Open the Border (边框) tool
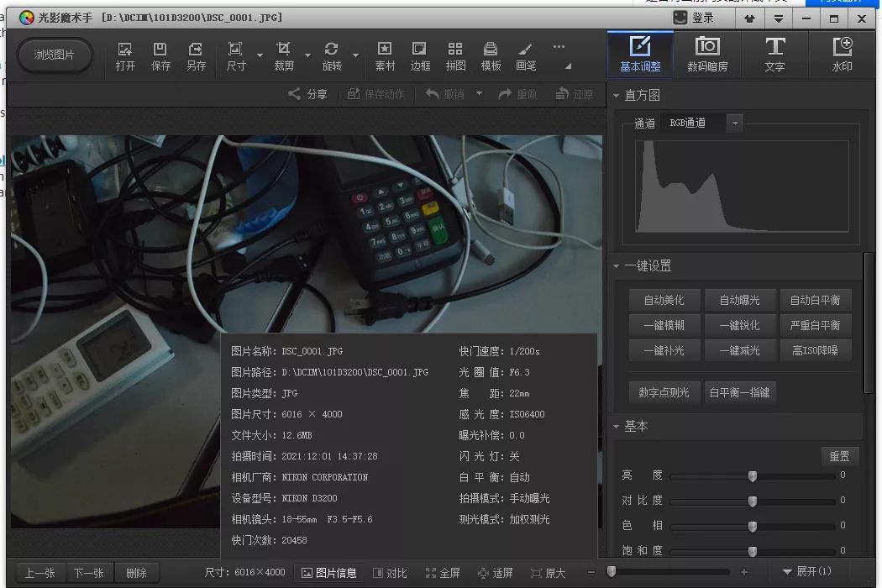 pyautogui.click(x=420, y=55)
